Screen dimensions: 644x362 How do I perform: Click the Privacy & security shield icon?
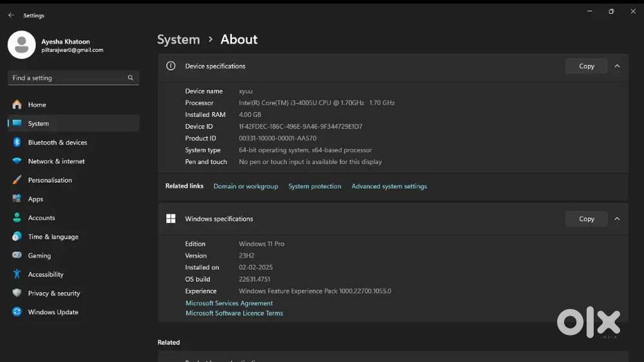point(17,293)
